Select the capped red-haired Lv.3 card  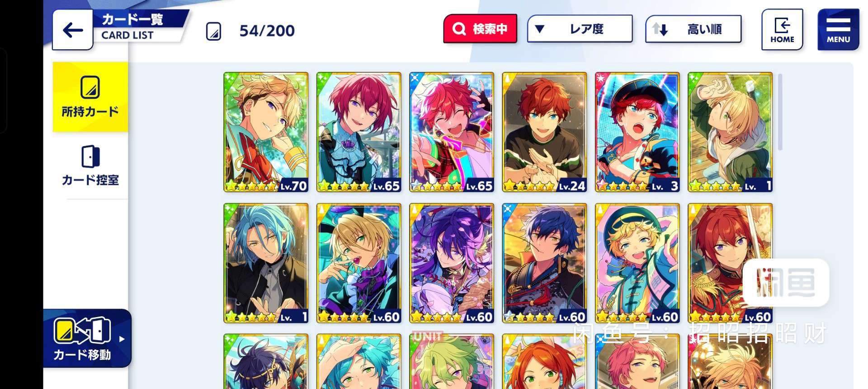[637, 132]
